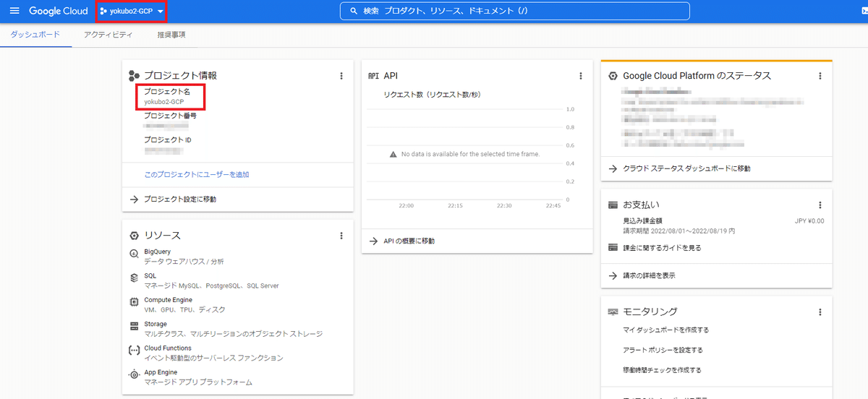Click the arrow icon beside プロジェクト設定に移動
Viewport: 868px width, 399px height.
tap(134, 199)
